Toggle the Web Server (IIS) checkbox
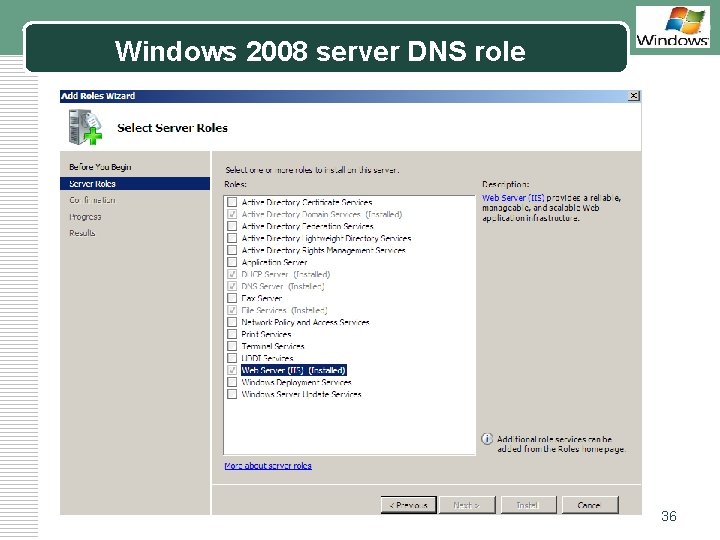Viewport: 720px width, 540px height. click(x=232, y=370)
